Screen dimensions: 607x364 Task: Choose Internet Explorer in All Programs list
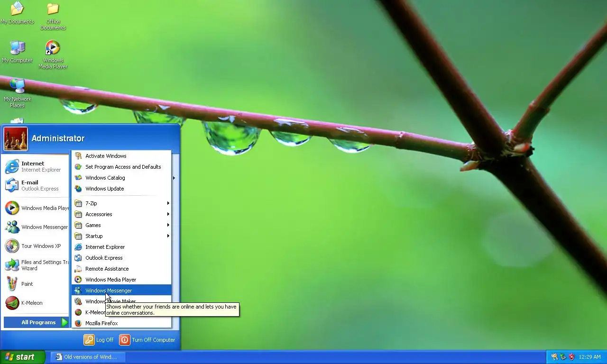pos(121,247)
